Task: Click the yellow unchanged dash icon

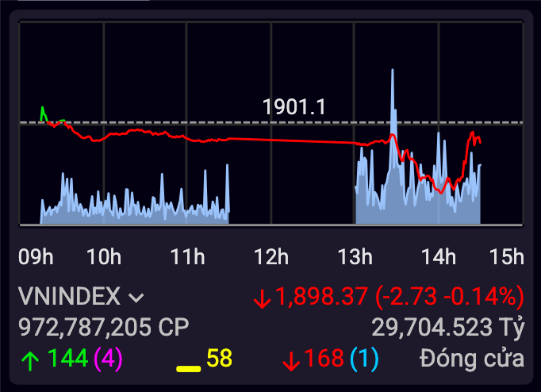Action: click(188, 368)
